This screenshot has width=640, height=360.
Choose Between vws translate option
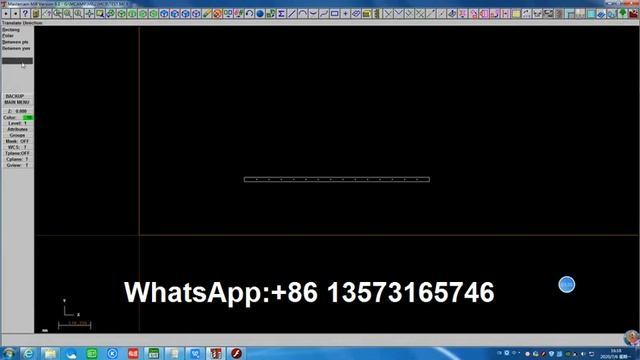pos(16,48)
